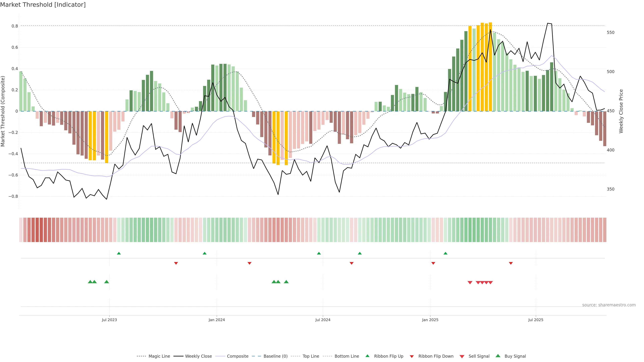Click the Jan 2024 x-axis label
Viewport: 644px width, 362px height.
coord(217,320)
